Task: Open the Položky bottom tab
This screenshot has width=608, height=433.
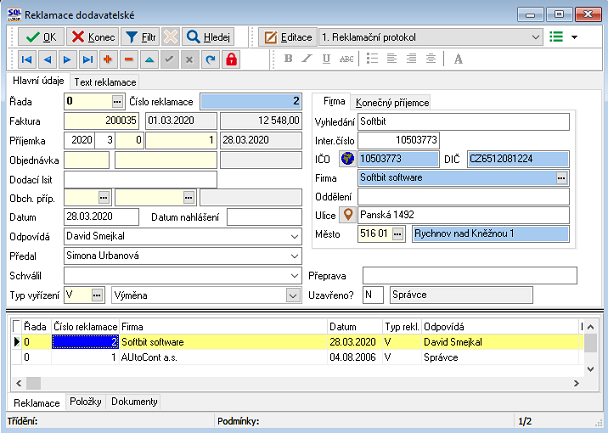Action: [x=85, y=402]
